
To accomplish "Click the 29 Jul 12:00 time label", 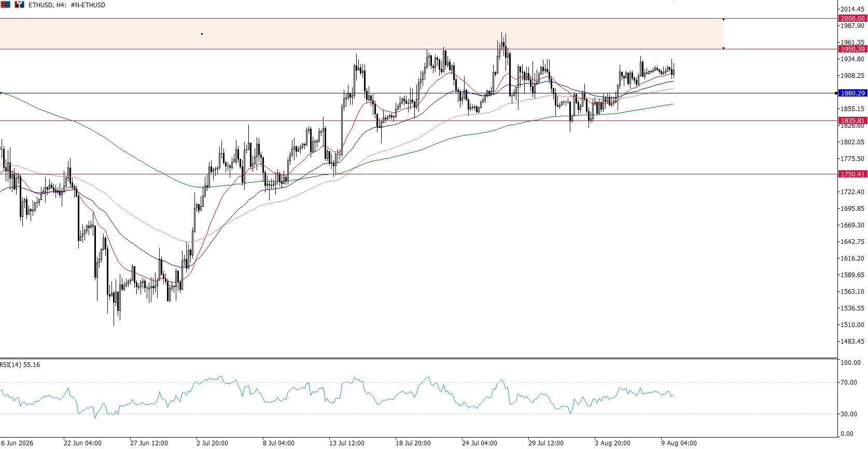I will point(546,443).
